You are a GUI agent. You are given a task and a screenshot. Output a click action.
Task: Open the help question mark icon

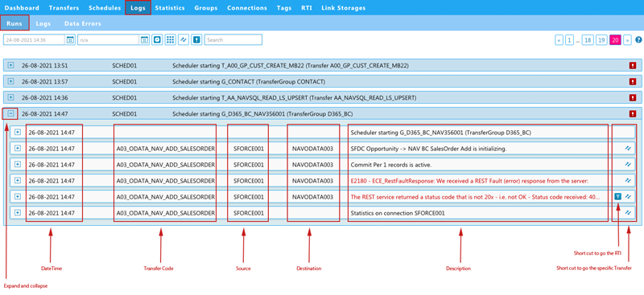(638, 40)
